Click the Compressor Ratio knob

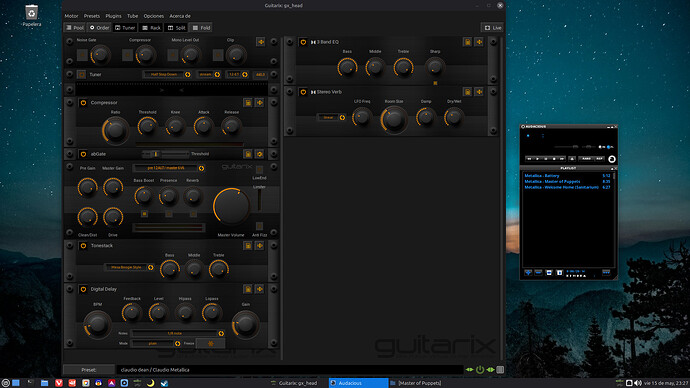[115, 131]
